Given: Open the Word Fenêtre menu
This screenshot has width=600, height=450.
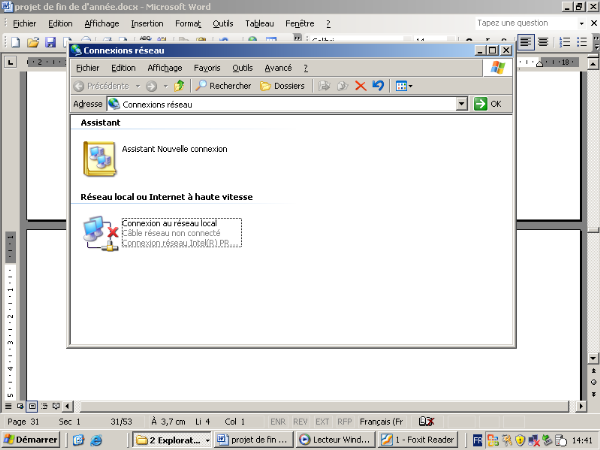Looking at the screenshot, I should pos(300,24).
